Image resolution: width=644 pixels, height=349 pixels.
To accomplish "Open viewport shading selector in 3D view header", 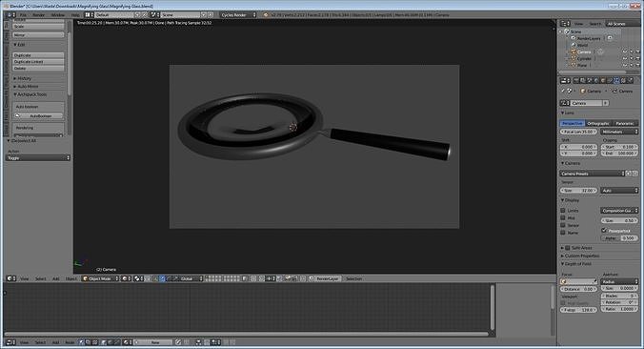I will coord(126,278).
